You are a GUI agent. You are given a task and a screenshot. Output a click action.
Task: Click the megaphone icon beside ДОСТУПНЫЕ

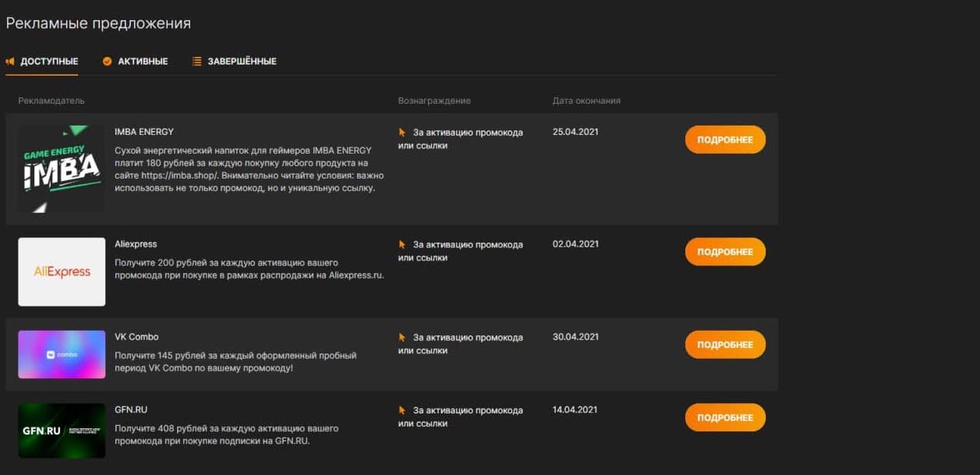click(10, 62)
